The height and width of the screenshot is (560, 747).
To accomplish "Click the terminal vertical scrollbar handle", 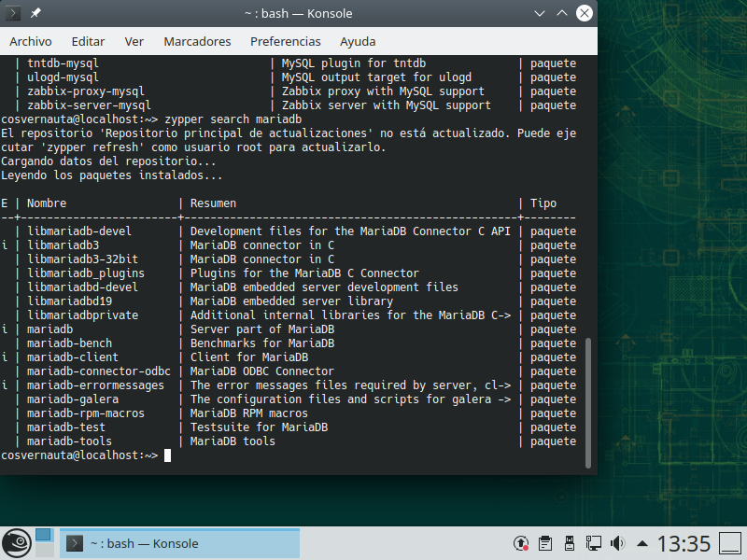I will (x=588, y=403).
